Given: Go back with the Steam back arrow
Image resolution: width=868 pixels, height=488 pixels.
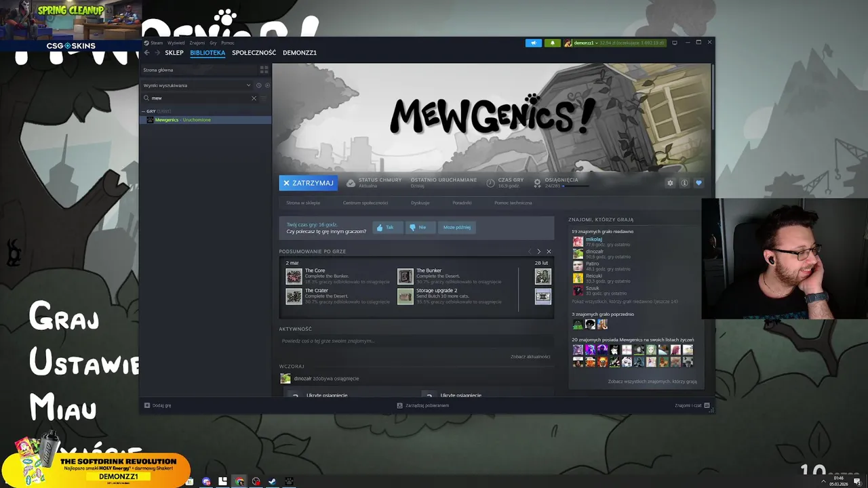Looking at the screenshot, I should [x=146, y=53].
